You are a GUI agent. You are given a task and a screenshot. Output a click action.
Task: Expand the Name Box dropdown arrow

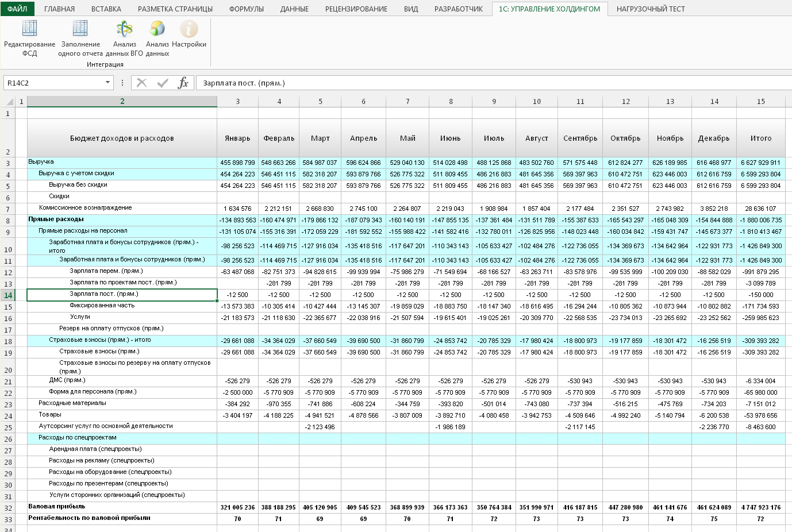click(x=107, y=83)
